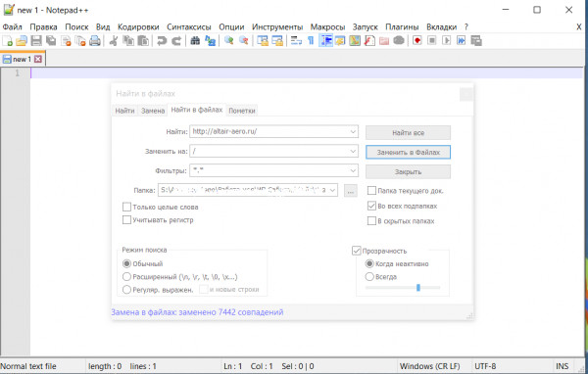Open the Правка menu
The height and width of the screenshot is (374, 588).
pyautogui.click(x=43, y=27)
